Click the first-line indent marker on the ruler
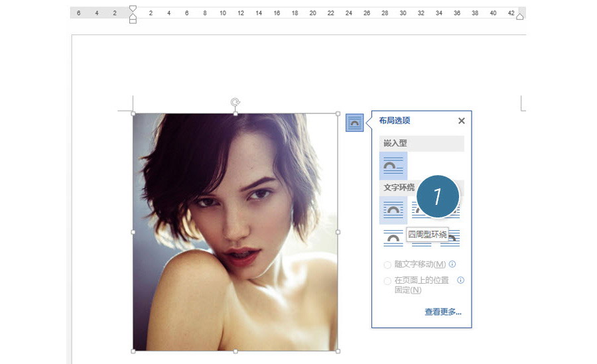597x364 pixels. point(133,9)
